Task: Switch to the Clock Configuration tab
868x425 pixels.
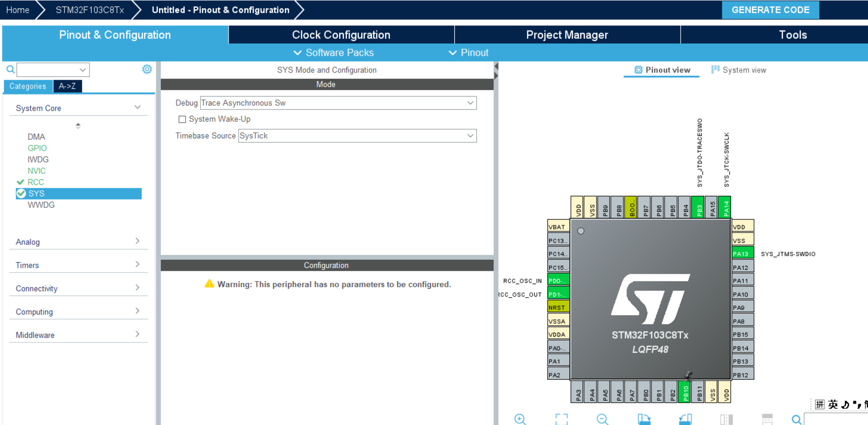Action: tap(341, 35)
